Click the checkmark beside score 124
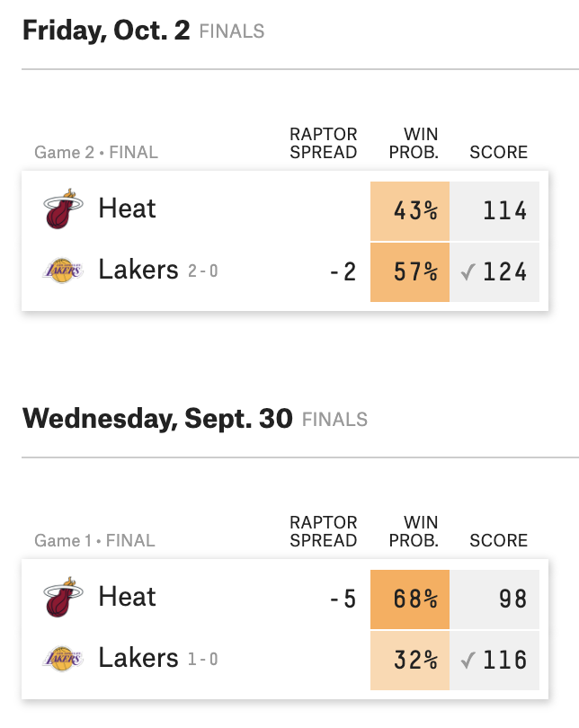This screenshot has width=579, height=728. coord(467,271)
